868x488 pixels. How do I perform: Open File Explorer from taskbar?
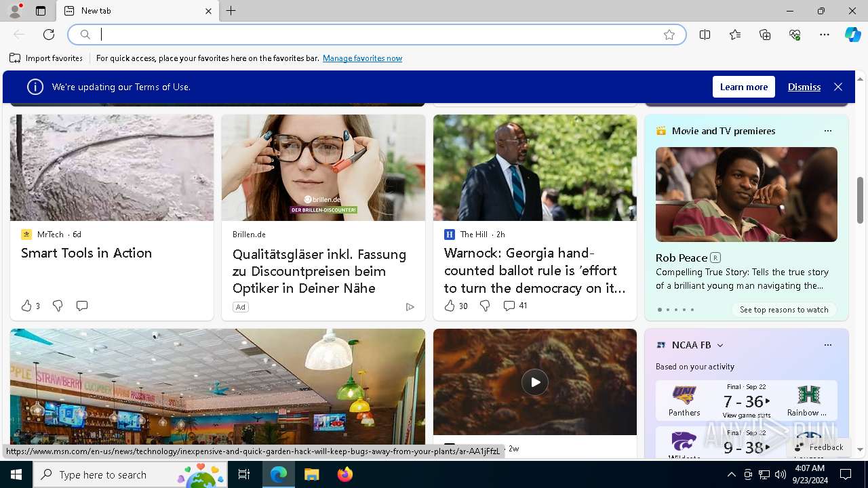(311, 474)
